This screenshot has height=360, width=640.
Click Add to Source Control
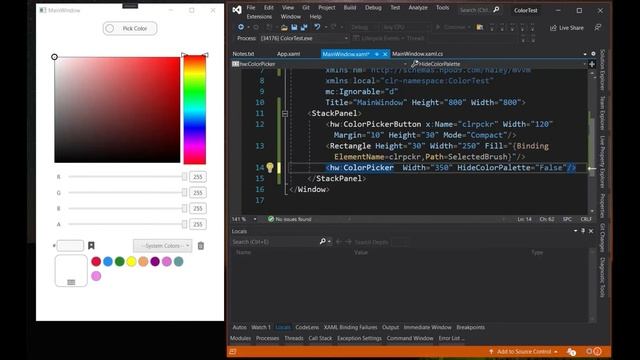coord(523,351)
